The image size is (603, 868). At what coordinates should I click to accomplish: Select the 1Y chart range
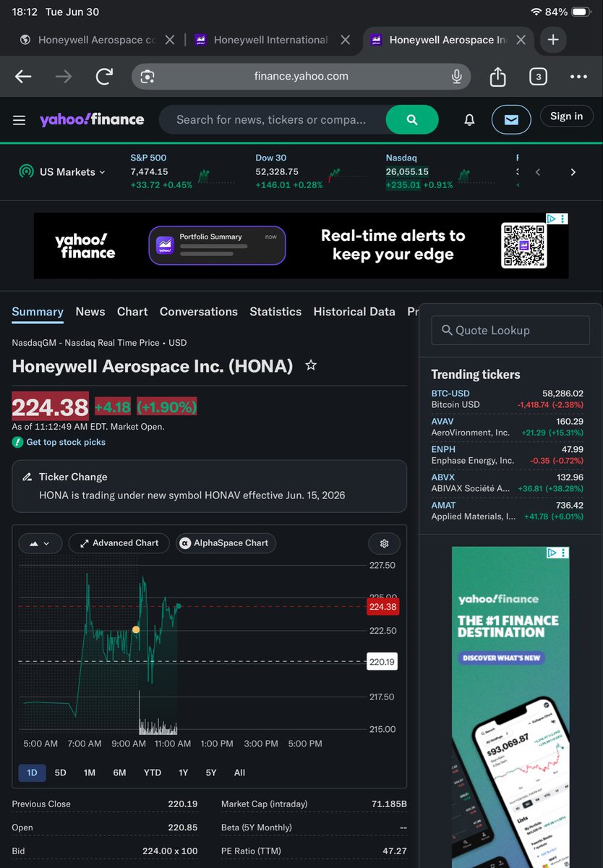(x=184, y=773)
